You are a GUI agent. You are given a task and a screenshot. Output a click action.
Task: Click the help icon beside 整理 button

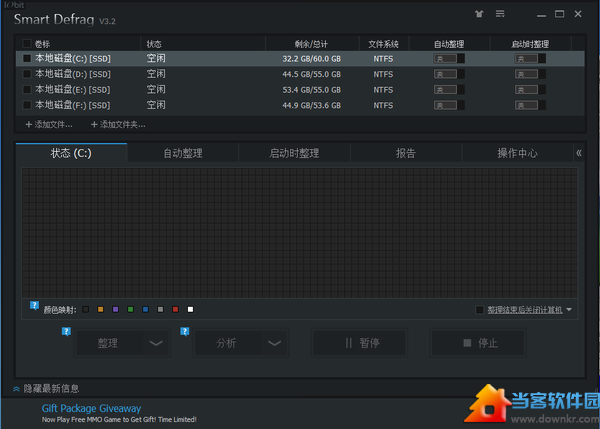(x=66, y=331)
